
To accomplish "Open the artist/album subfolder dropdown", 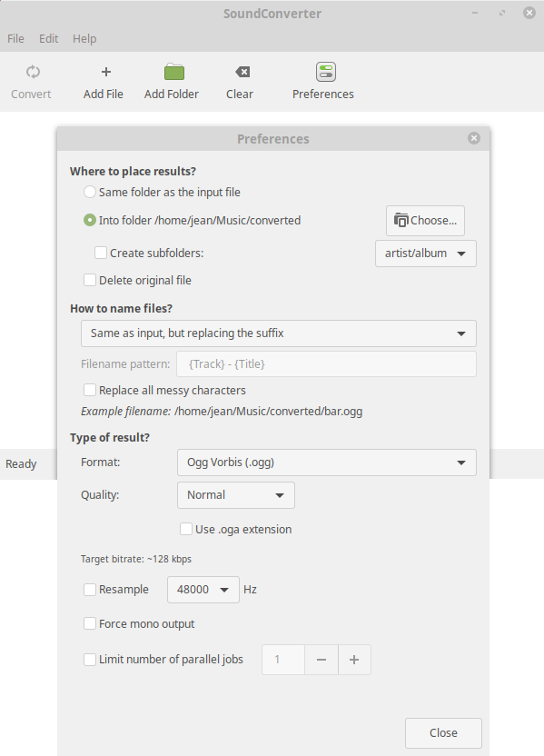I will point(426,254).
